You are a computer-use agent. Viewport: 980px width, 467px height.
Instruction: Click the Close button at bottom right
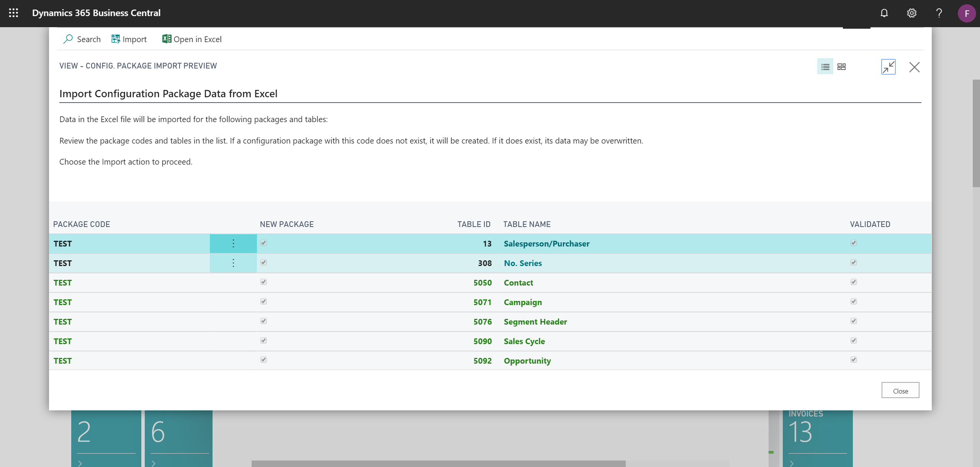(x=900, y=390)
